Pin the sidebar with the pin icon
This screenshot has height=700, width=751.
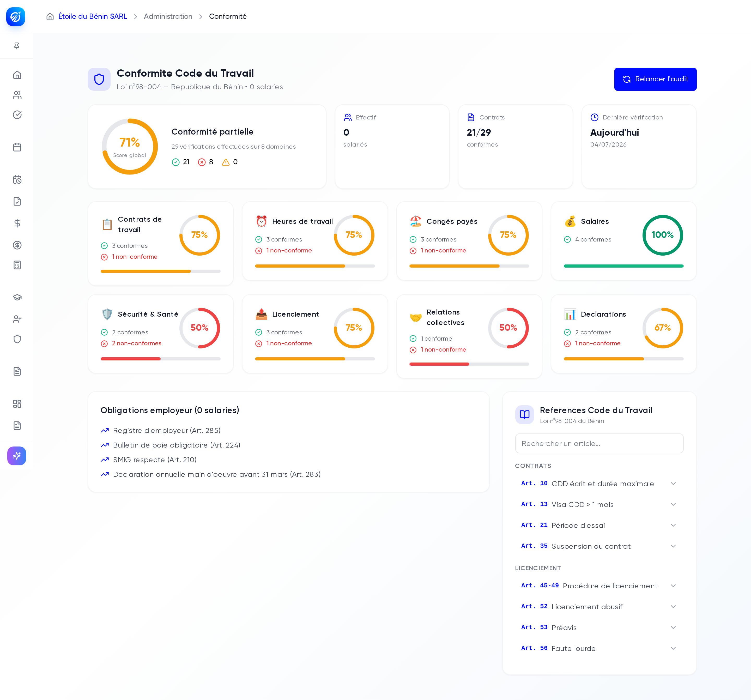pyautogui.click(x=17, y=46)
